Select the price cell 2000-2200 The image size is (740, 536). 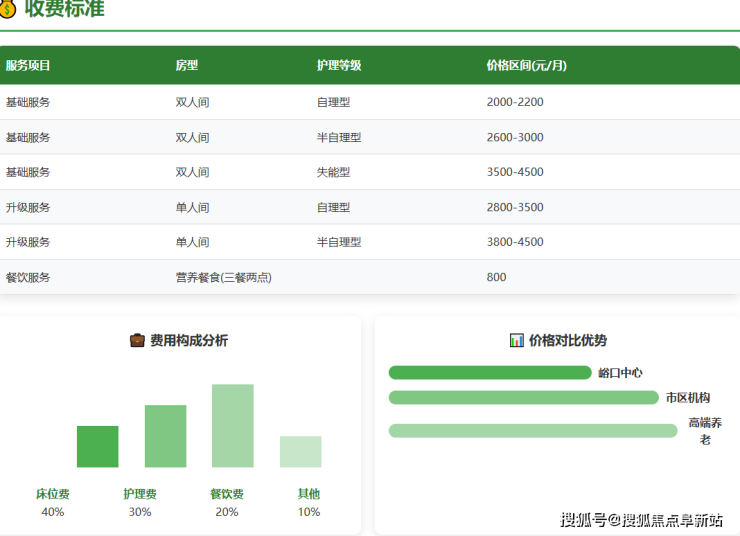point(515,102)
